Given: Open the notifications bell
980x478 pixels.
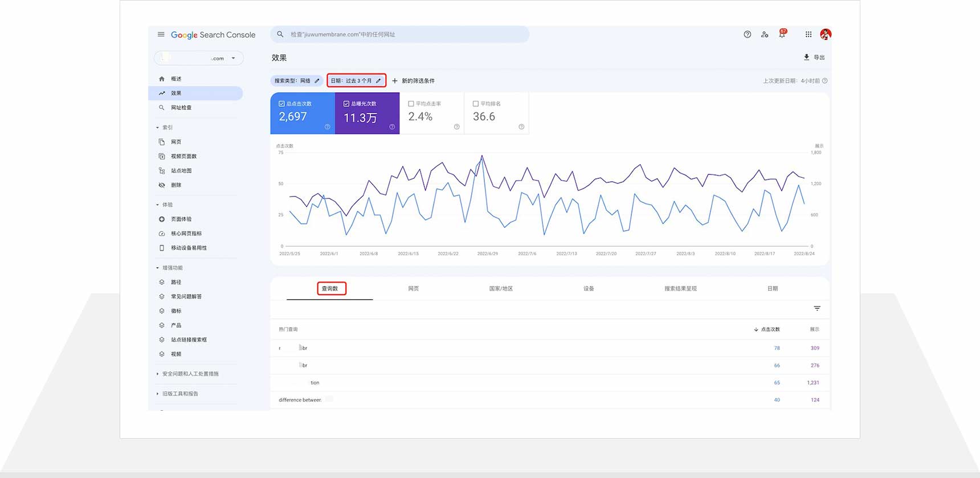Looking at the screenshot, I should pos(782,35).
